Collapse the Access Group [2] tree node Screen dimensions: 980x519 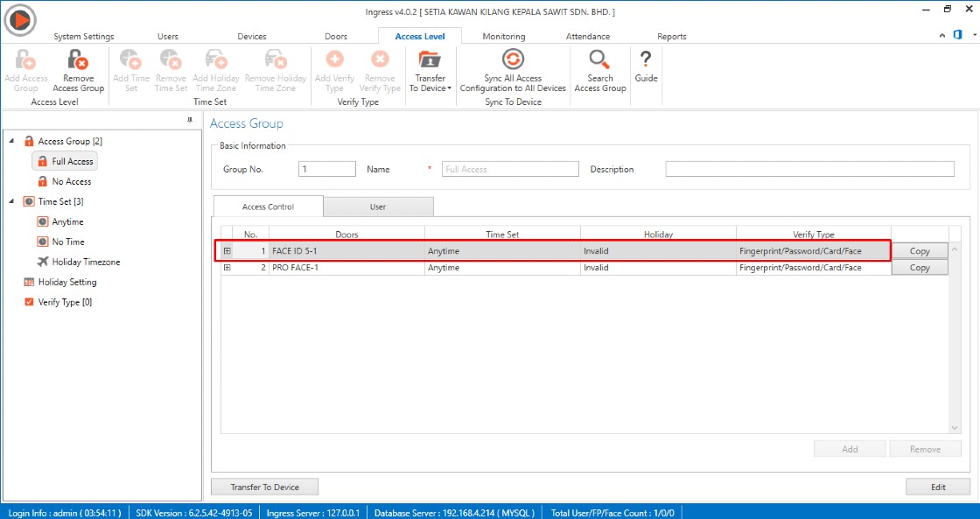click(12, 141)
